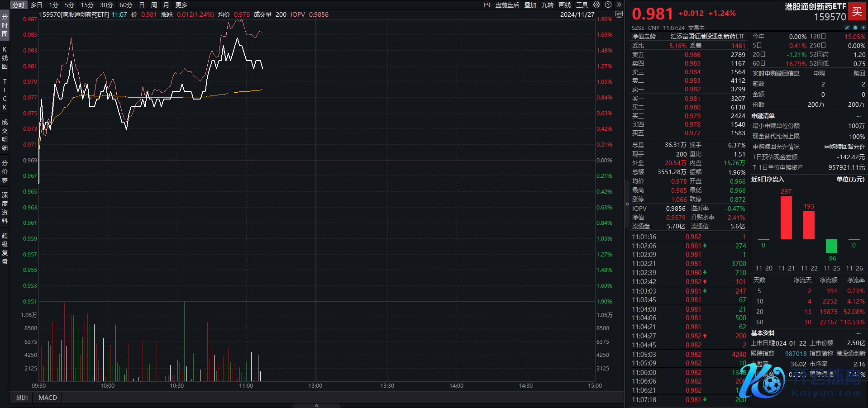Set a price alert with bell icon
868x408 pixels.
[855, 28]
